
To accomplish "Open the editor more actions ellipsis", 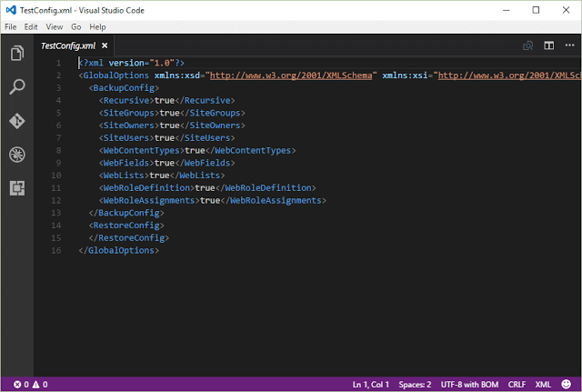I will [x=570, y=45].
